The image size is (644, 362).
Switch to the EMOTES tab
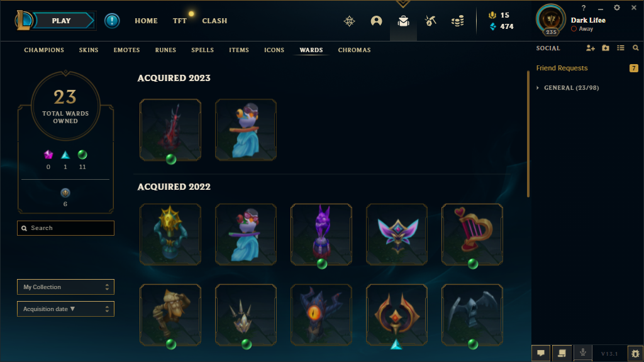[126, 50]
